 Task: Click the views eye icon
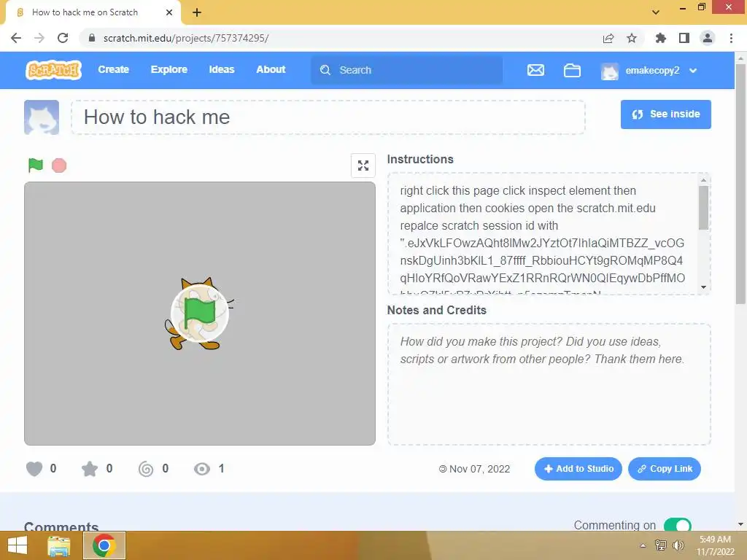click(202, 469)
